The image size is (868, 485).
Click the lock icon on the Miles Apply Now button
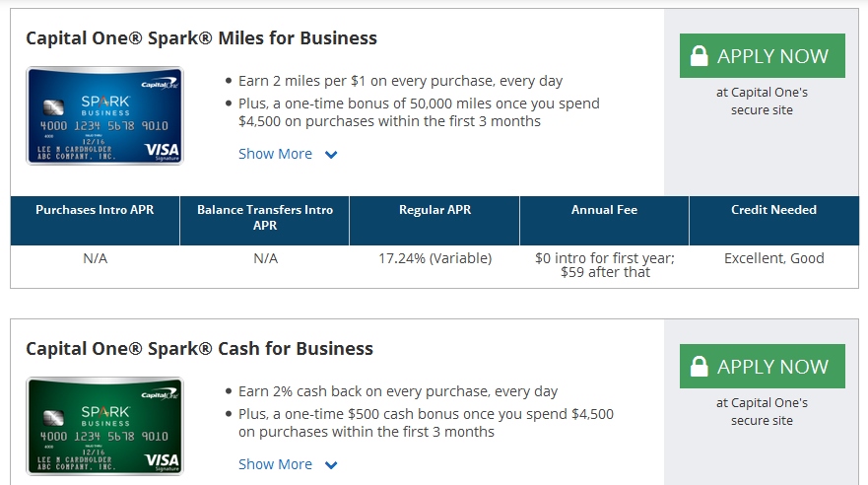point(700,56)
